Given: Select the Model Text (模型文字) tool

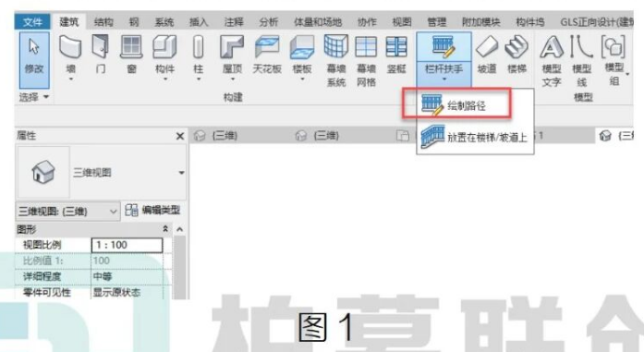Looking at the screenshot, I should point(552,60).
